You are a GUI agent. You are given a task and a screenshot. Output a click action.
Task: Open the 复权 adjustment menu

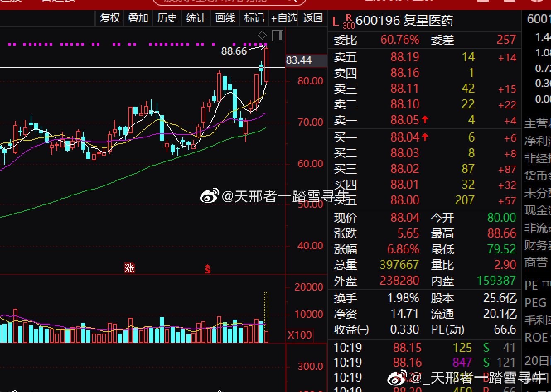pyautogui.click(x=110, y=18)
